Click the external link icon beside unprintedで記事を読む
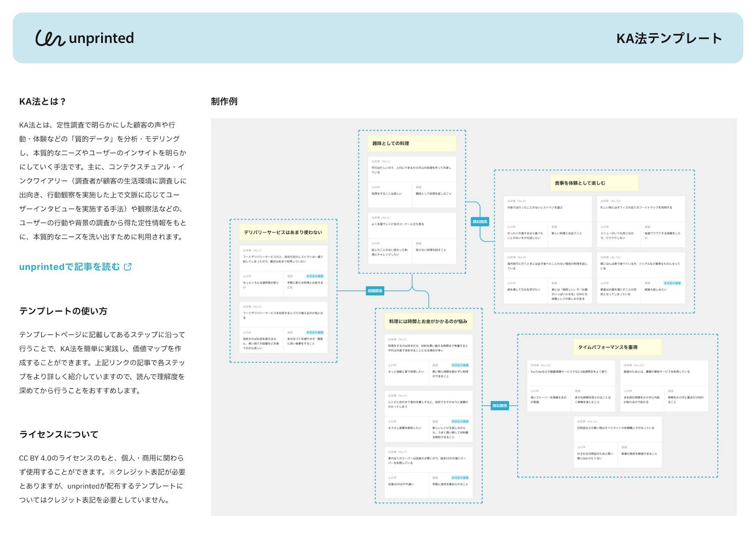This screenshot has height=535, width=756. coord(128,267)
